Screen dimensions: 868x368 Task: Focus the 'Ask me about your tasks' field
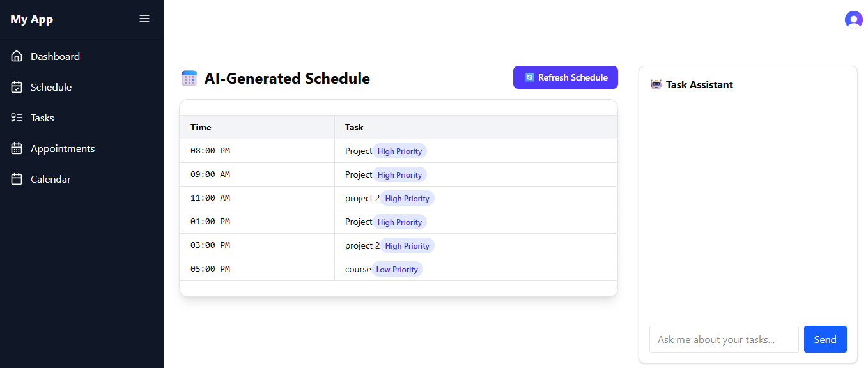pos(724,339)
